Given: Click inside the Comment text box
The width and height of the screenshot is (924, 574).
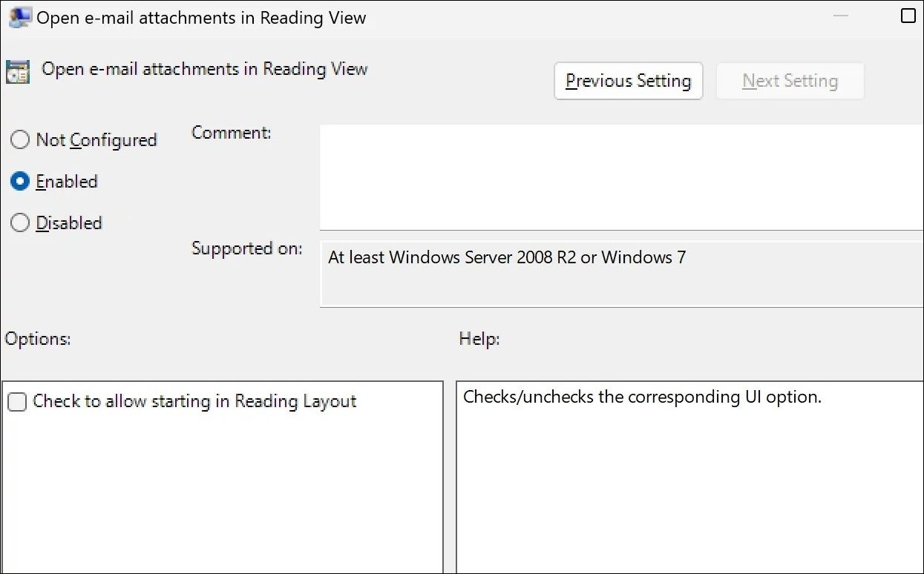Looking at the screenshot, I should coord(620,177).
